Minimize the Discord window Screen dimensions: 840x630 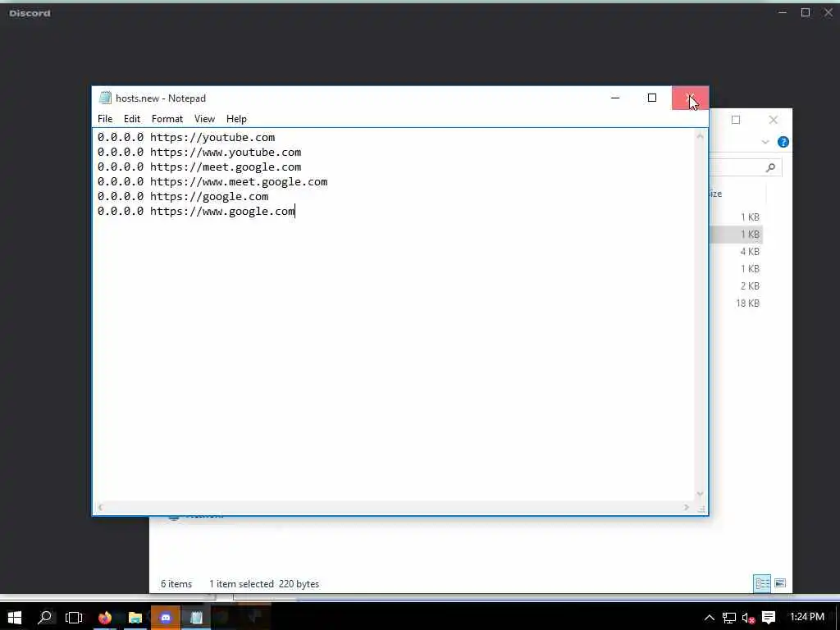point(783,12)
